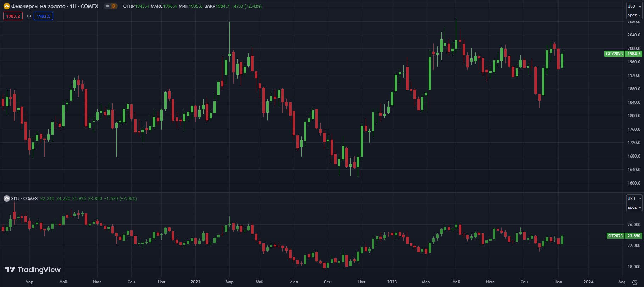Open the silver pane USD currency dropdown
The height and width of the screenshot is (287, 644).
tap(634, 198)
